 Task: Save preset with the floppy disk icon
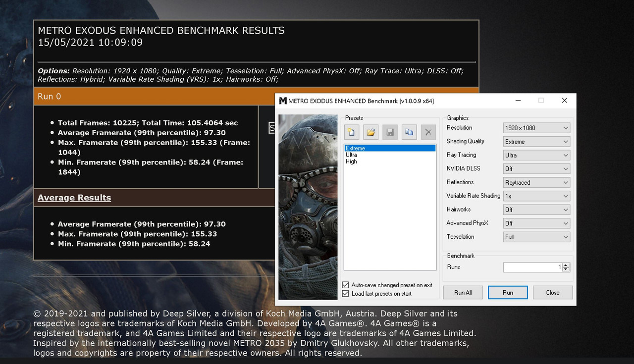tap(390, 132)
